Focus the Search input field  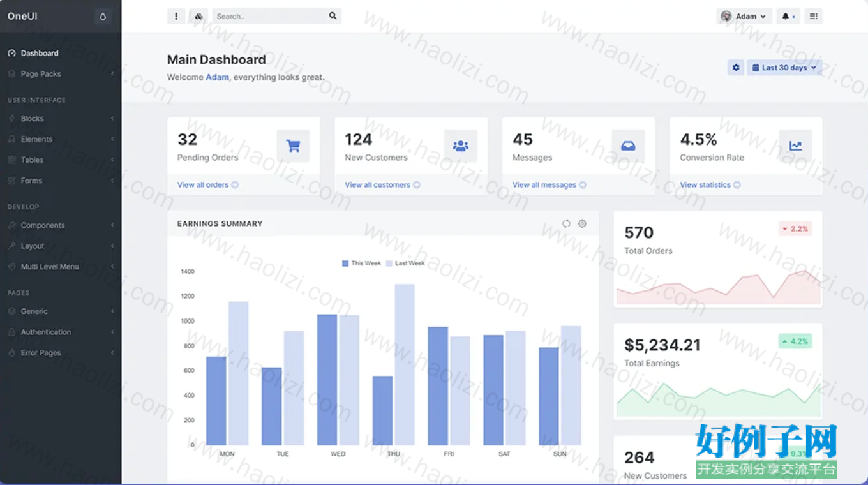271,16
